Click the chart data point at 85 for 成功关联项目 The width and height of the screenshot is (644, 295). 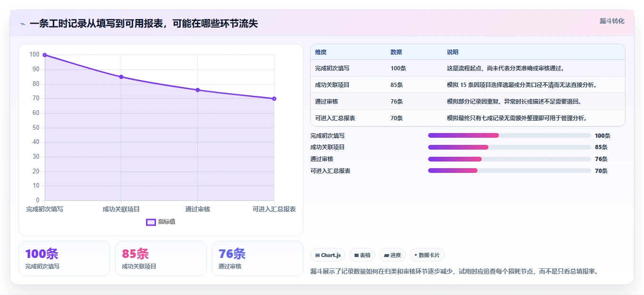coord(121,77)
